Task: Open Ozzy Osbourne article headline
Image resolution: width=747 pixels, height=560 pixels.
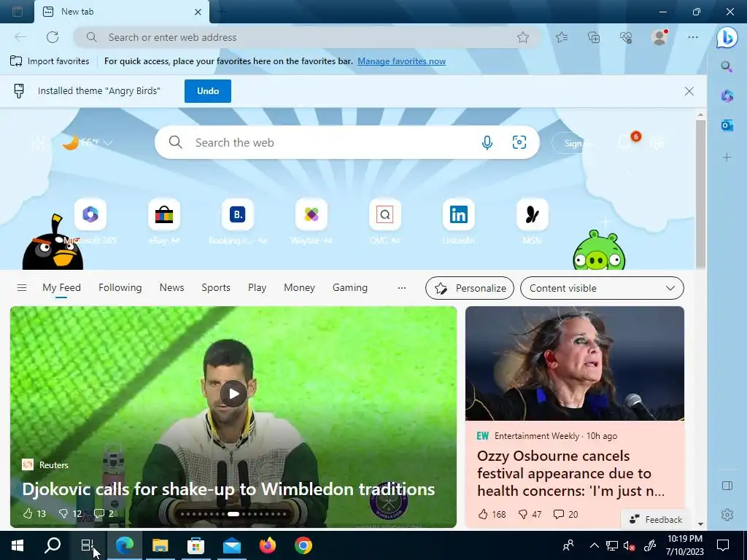Action: click(570, 473)
